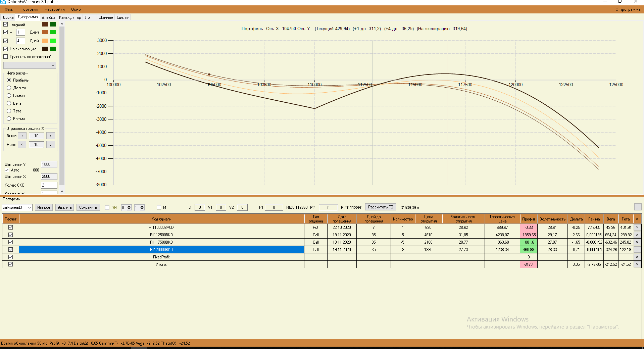Viewport: 644px width, 349px height.
Task: Click the green +1 Дней color swatch
Action: click(x=53, y=32)
